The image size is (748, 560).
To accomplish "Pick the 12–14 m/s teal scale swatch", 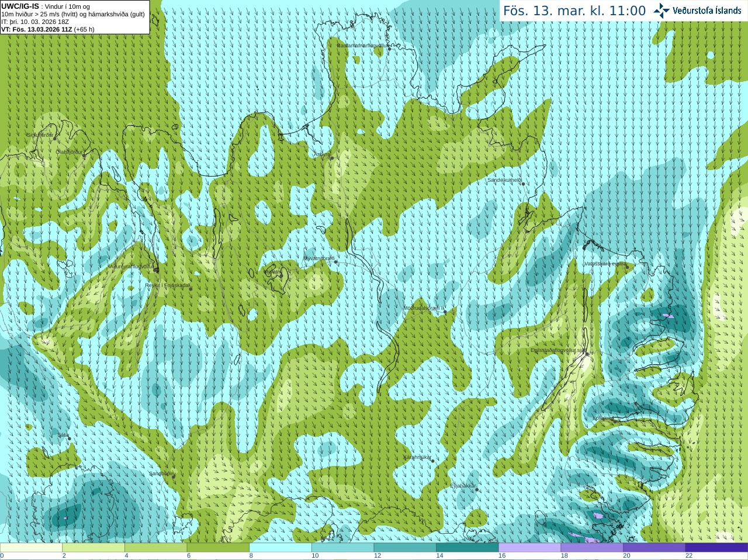I will (x=405, y=548).
